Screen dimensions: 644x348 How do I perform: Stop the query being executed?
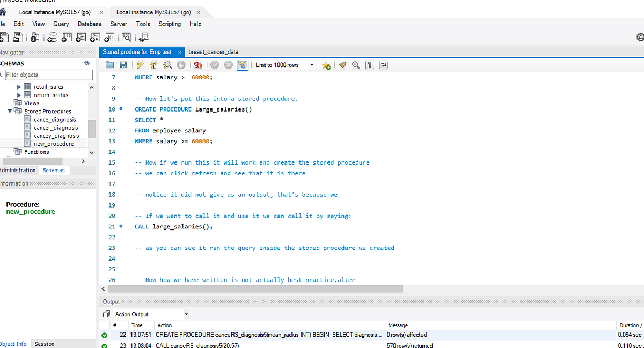tap(181, 65)
